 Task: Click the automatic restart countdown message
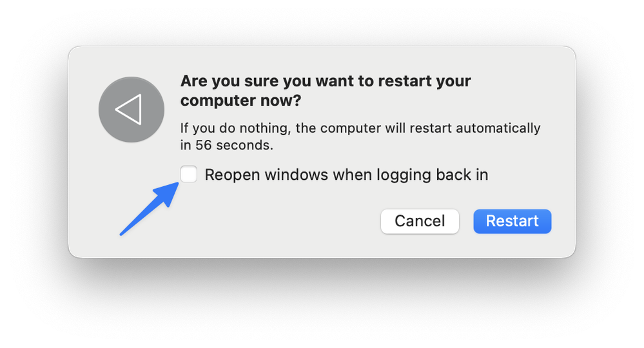[x=360, y=136]
